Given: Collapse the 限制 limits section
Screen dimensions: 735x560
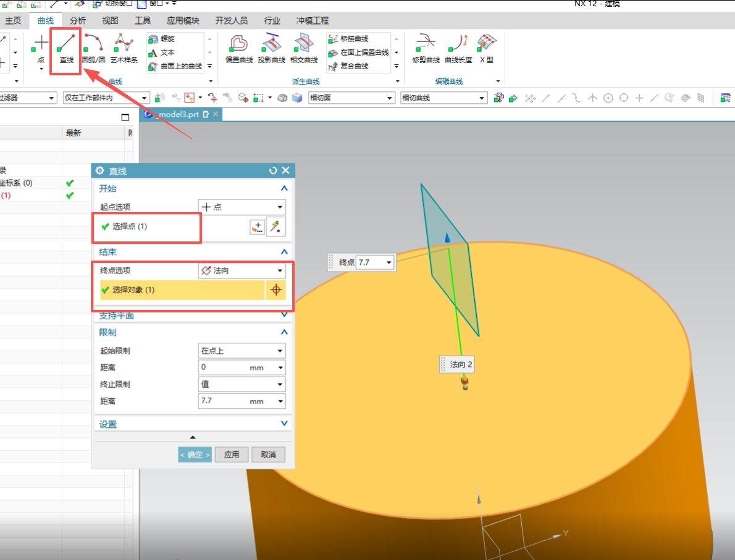Looking at the screenshot, I should pos(283,332).
